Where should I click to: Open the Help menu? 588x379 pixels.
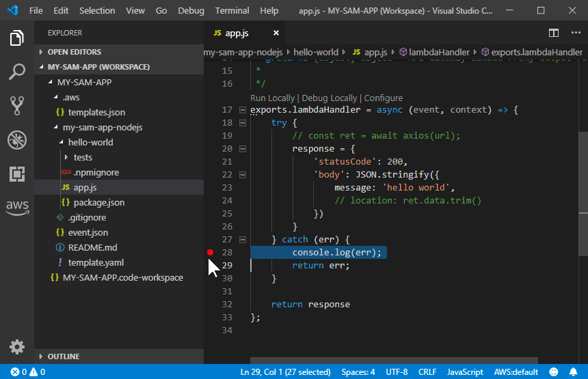269,10
